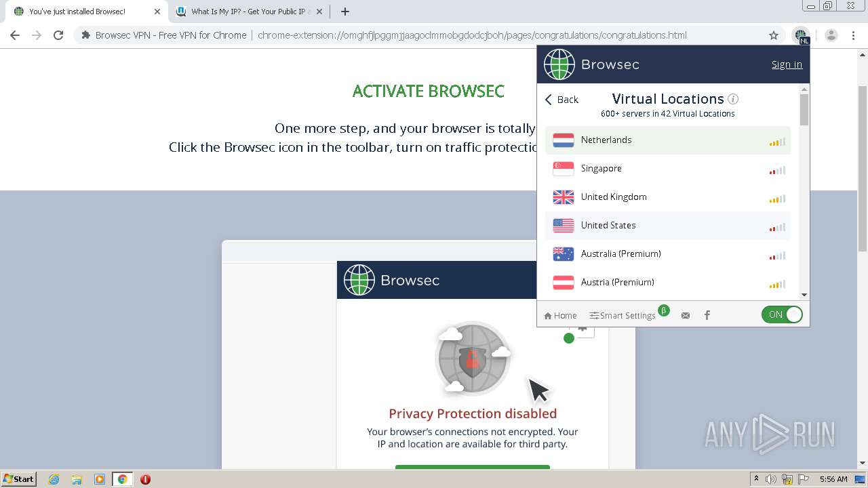Click the United States flag icon
This screenshot has height=488, width=868.
pos(564,226)
